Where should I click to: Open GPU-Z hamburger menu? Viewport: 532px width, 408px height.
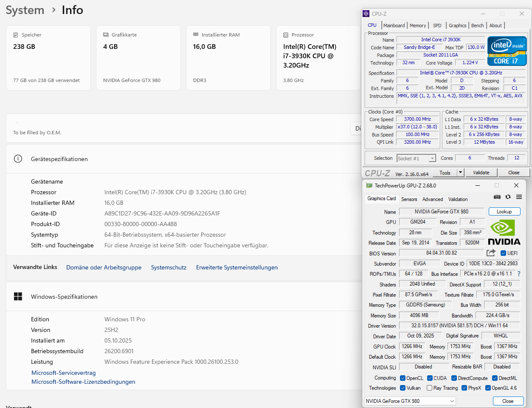point(519,197)
